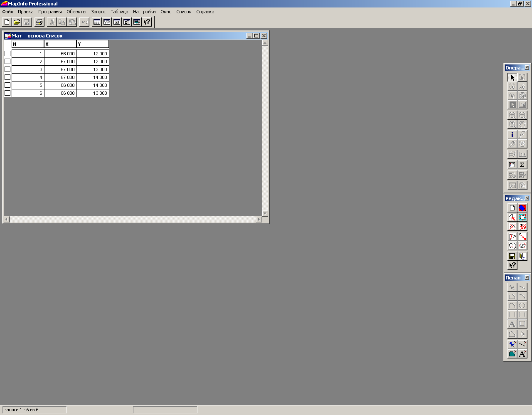Image resolution: width=532 pixels, height=415 pixels.
Task: Click status bar text 'записи 1 - 6 из 6'
Action: click(x=21, y=410)
